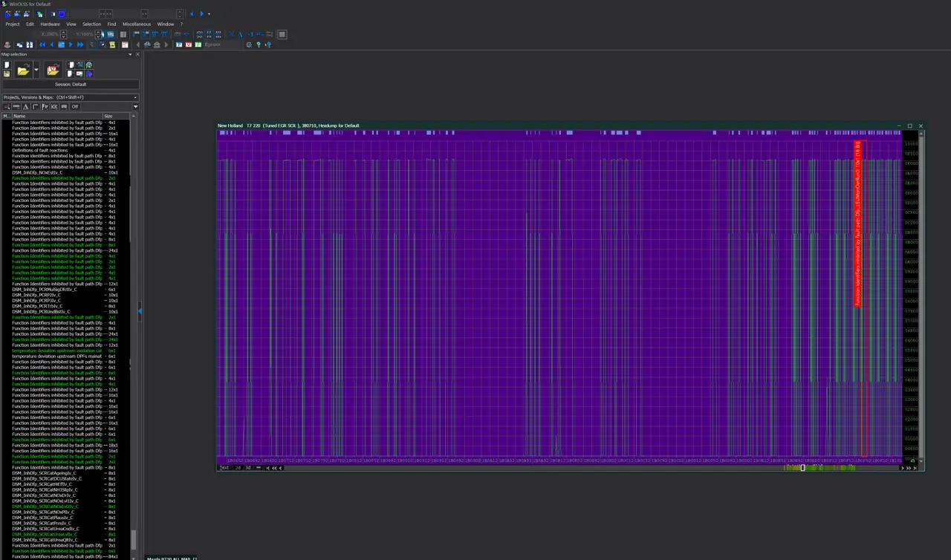The height and width of the screenshot is (560, 951).
Task: Select the DSM_InhDfp_PCRTrbIv_C map row
Action: (65, 306)
